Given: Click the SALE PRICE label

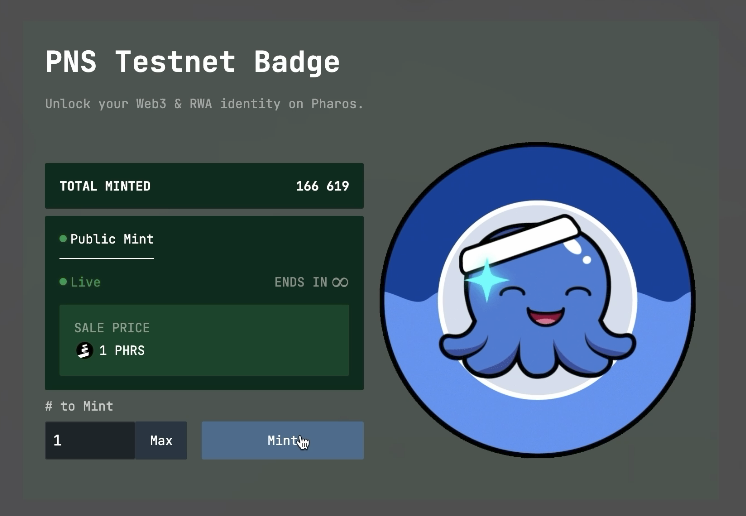Looking at the screenshot, I should click(111, 328).
